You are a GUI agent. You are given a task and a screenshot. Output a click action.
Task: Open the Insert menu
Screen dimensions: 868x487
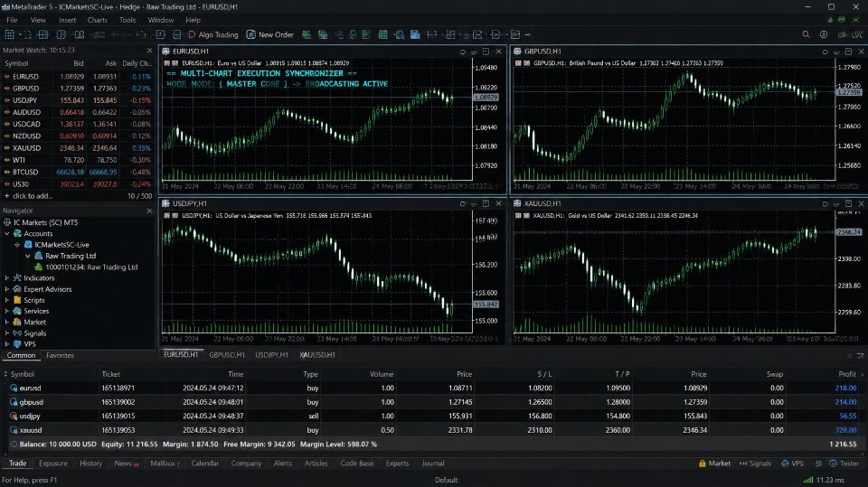[x=67, y=20]
